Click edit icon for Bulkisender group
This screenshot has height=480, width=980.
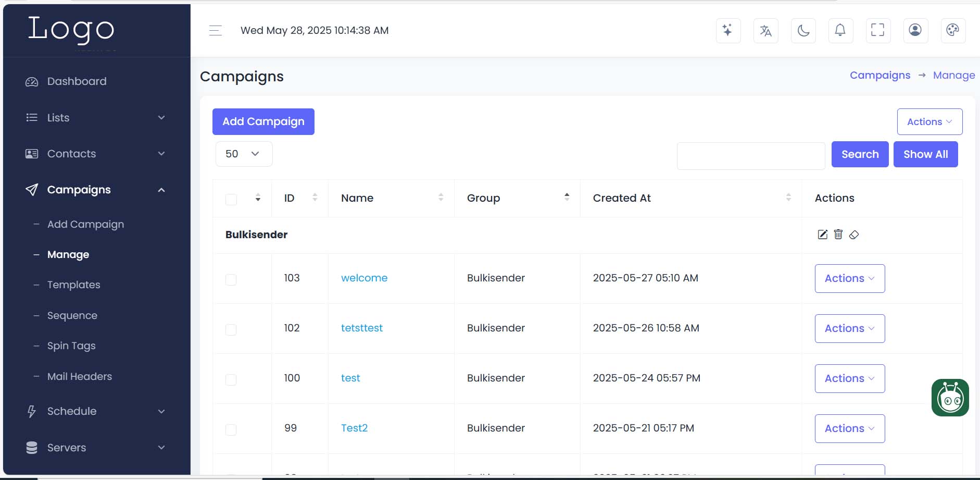[x=823, y=235]
